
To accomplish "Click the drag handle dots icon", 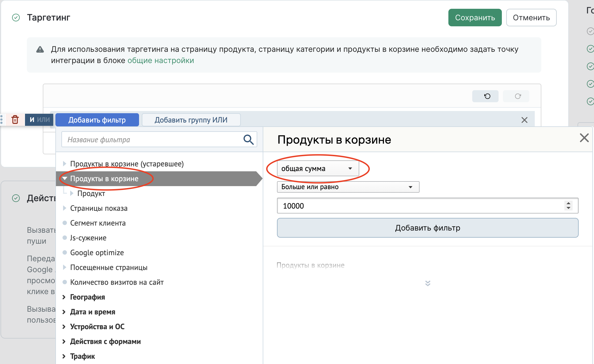I will (x=2, y=120).
